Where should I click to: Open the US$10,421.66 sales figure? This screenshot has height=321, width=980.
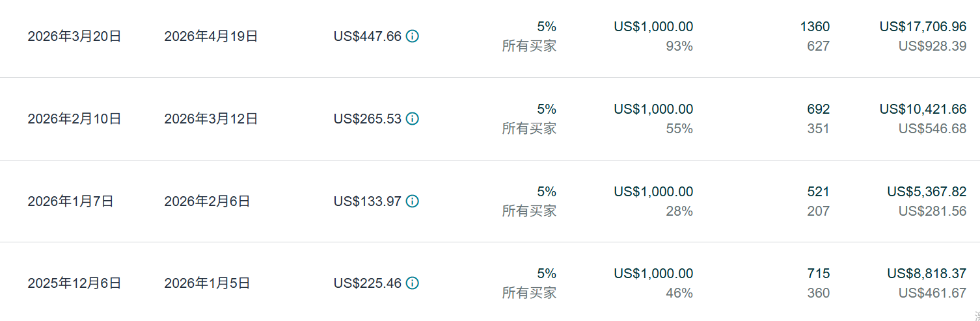(x=923, y=109)
